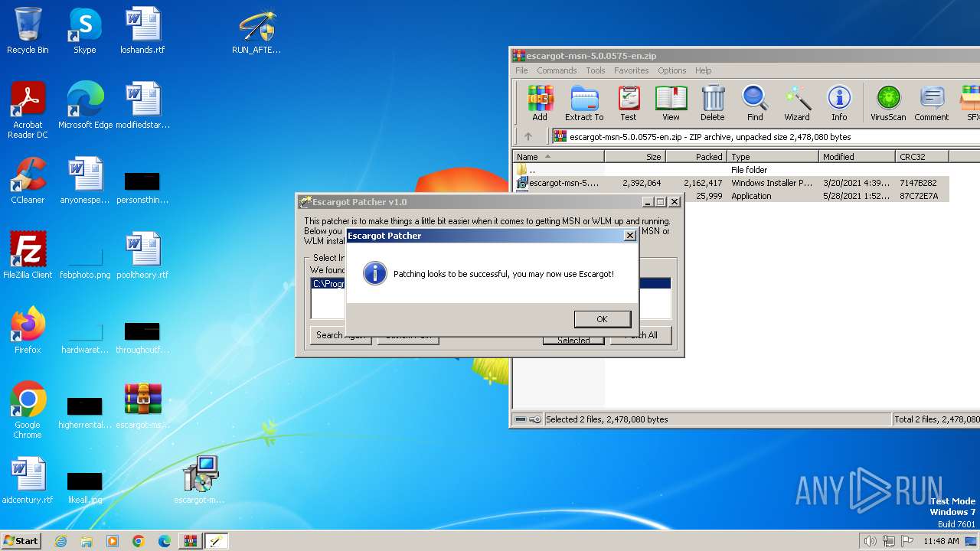Click the Find tool in WinRAR

pos(755,103)
